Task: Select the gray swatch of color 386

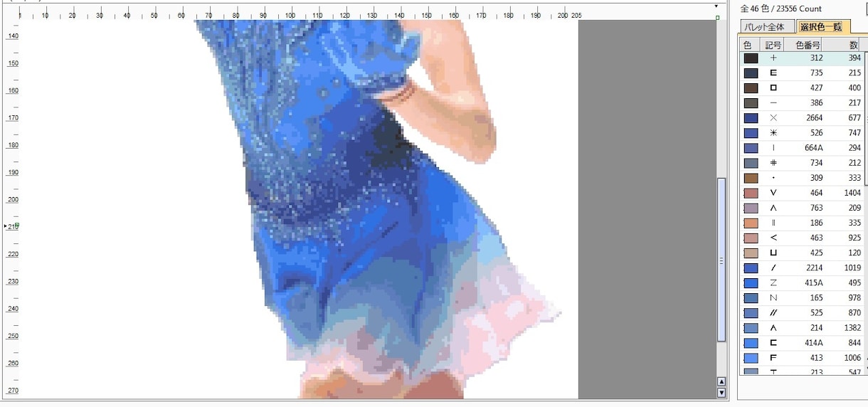Action: (751, 103)
